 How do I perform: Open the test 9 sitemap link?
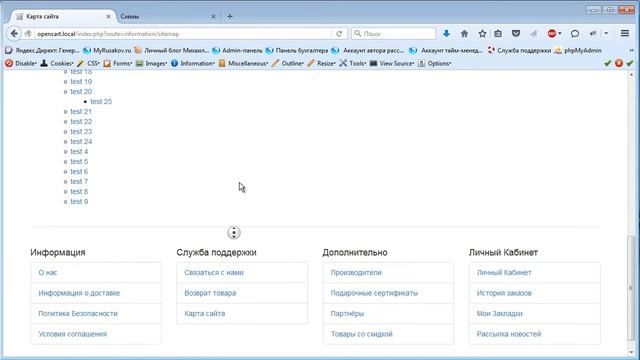coord(79,201)
